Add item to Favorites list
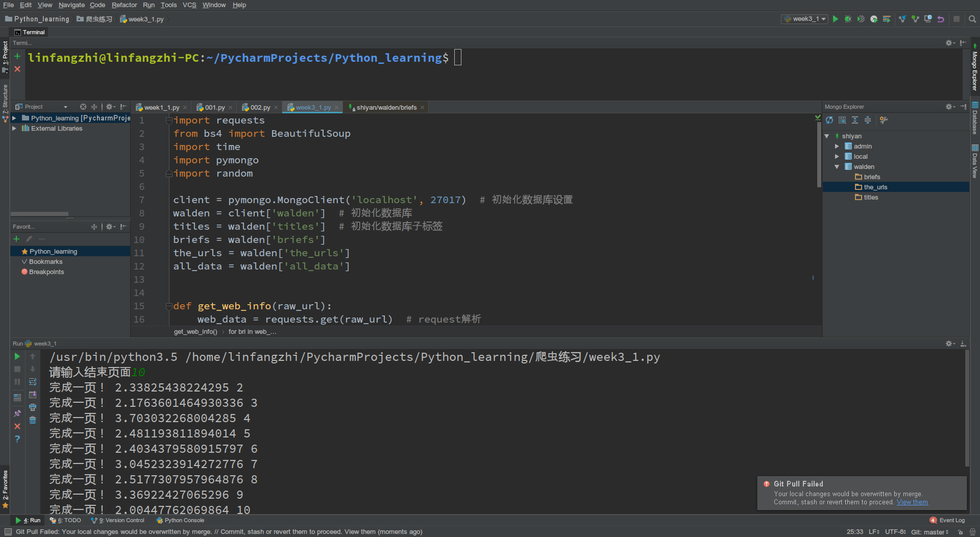 tap(16, 239)
